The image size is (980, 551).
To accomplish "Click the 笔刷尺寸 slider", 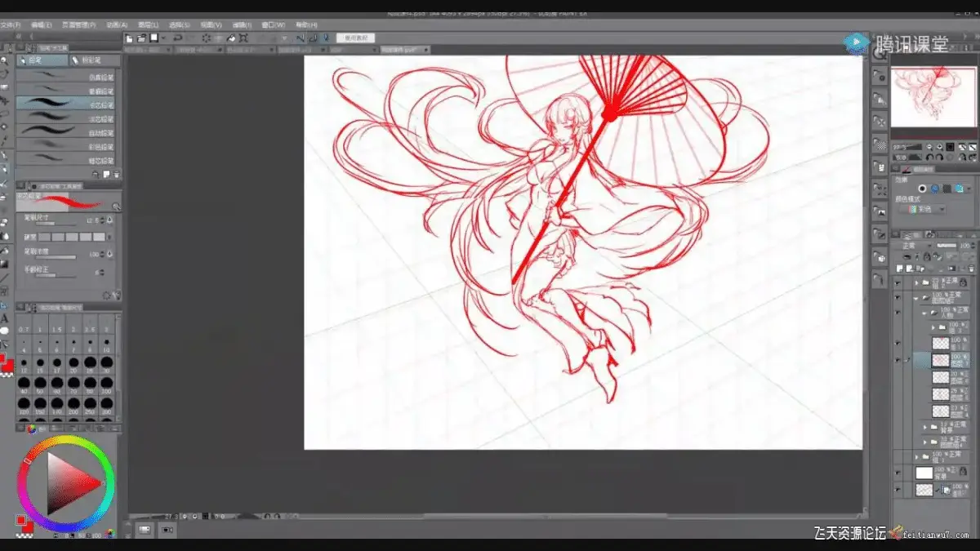I will [x=56, y=224].
